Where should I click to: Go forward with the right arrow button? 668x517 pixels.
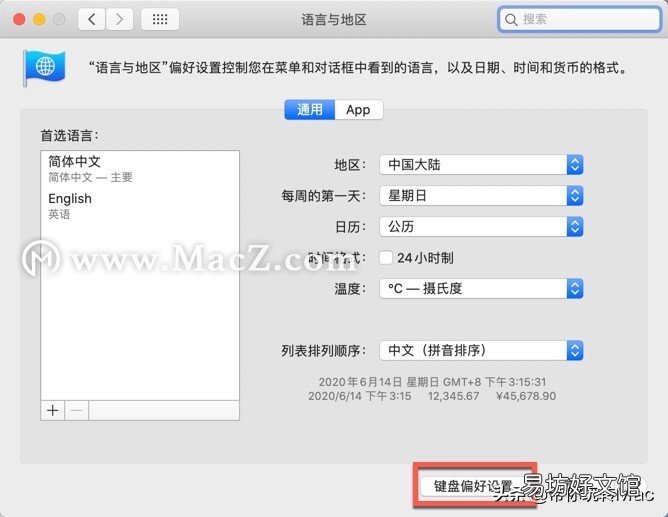tap(119, 19)
